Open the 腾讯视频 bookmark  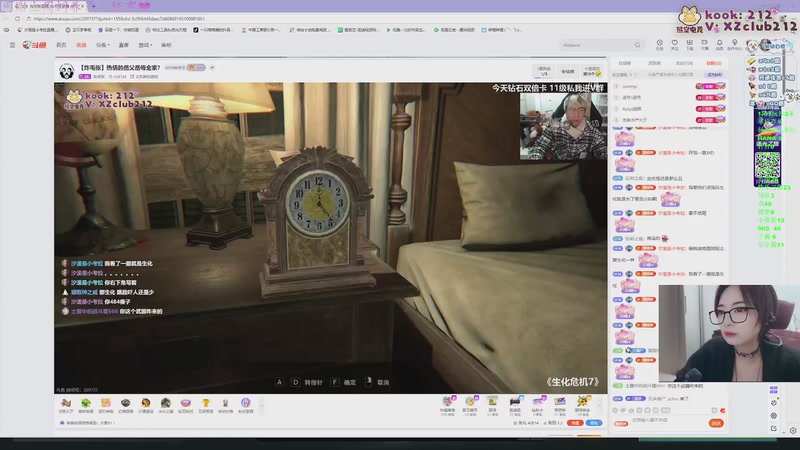(x=454, y=30)
